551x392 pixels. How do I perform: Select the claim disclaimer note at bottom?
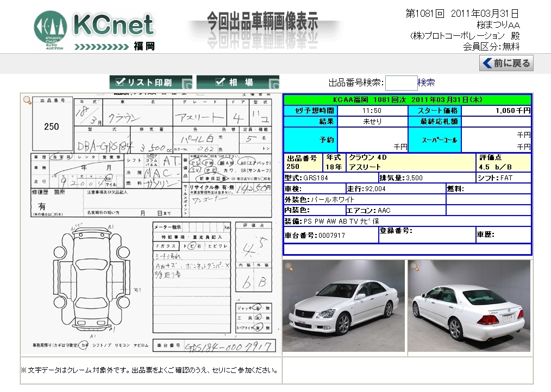tap(150, 370)
